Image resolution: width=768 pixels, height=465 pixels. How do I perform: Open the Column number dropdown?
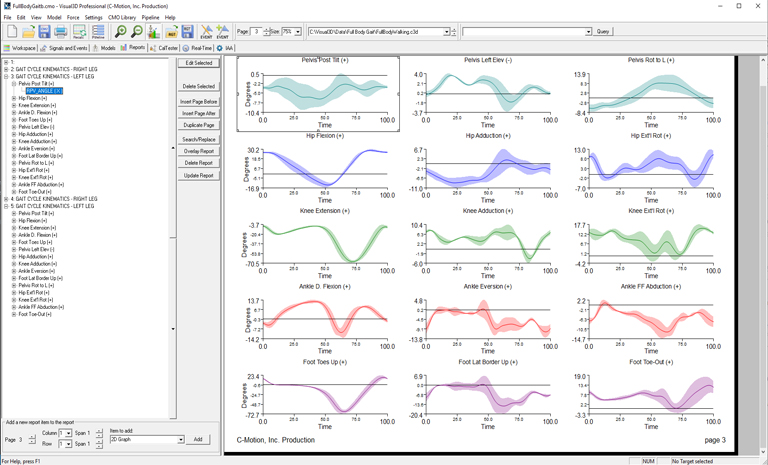(x=69, y=433)
